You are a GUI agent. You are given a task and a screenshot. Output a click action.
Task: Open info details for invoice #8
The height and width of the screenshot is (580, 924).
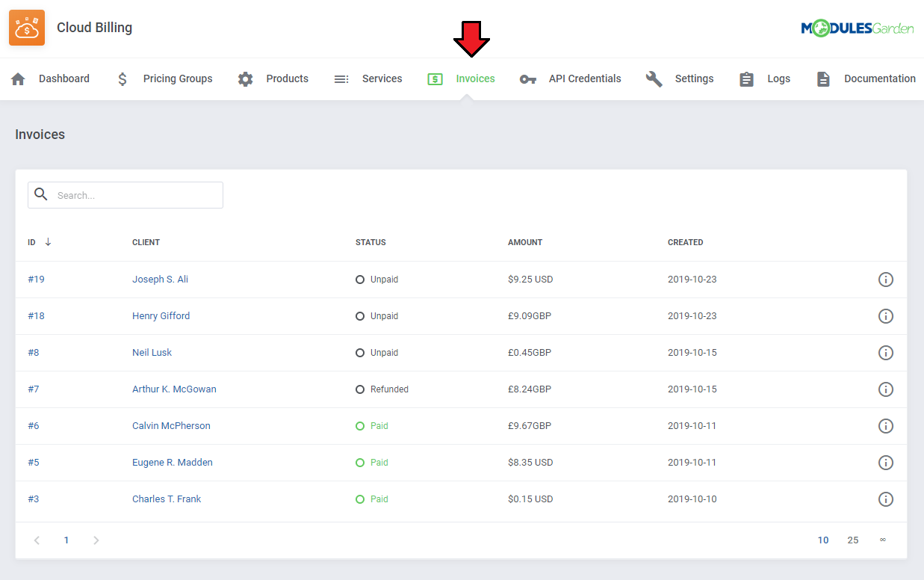(x=886, y=353)
